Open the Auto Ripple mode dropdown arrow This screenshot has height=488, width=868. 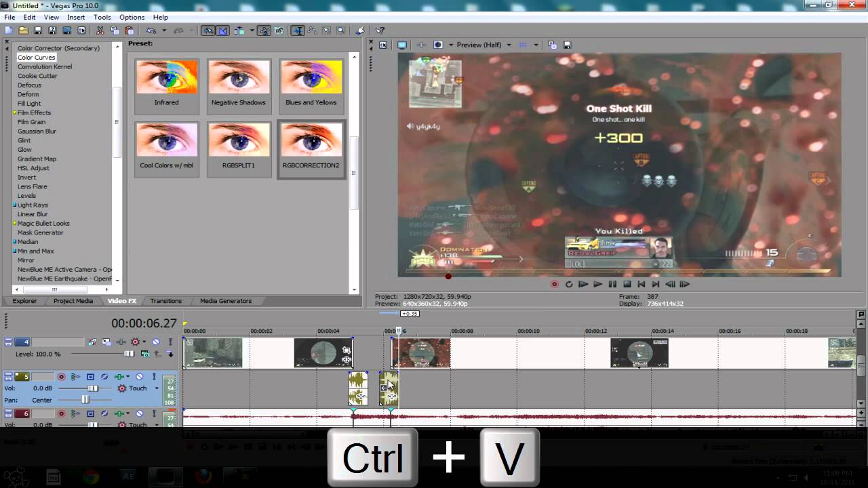252,30
